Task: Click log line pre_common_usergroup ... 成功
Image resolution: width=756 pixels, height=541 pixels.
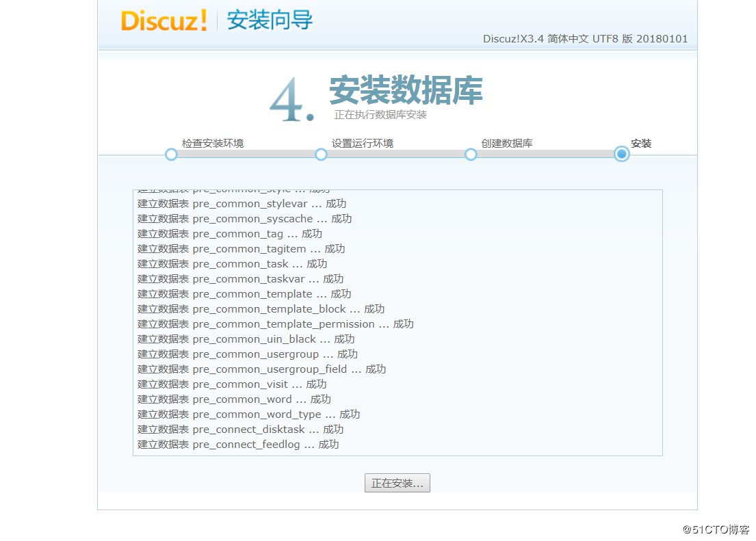Action: coord(248,354)
